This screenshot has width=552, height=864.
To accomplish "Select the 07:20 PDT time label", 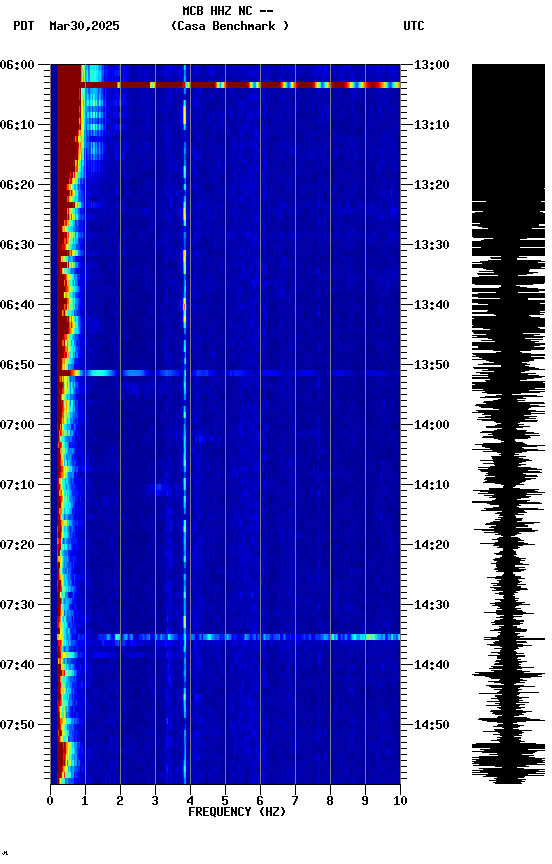I will point(17,545).
